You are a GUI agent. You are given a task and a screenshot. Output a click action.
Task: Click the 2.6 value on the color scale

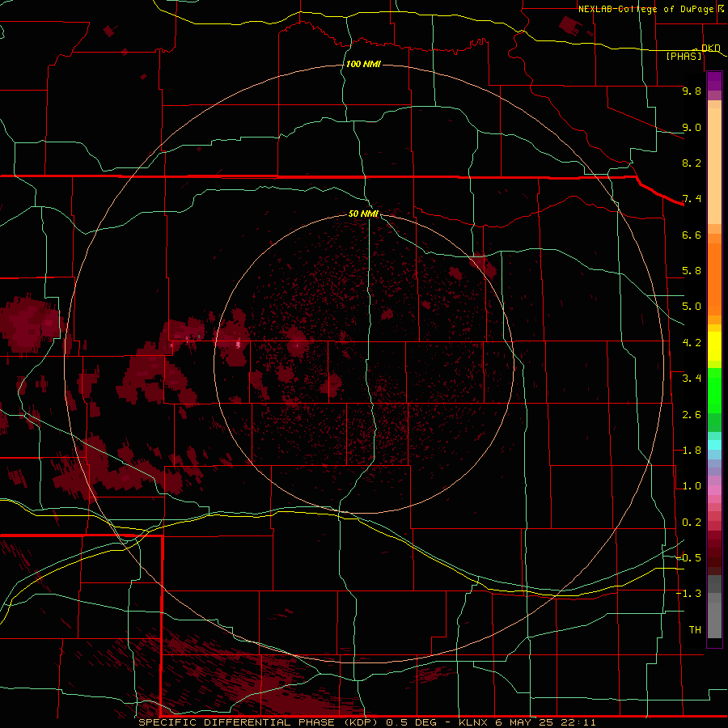(x=692, y=415)
